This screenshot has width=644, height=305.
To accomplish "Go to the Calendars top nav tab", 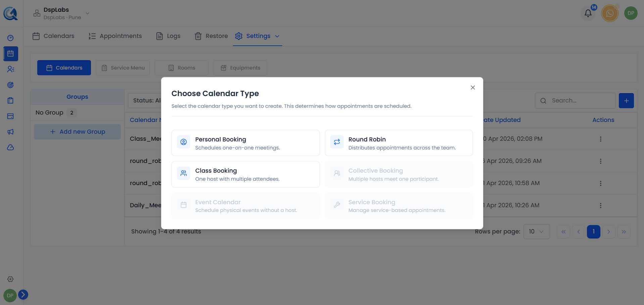I will 53,36.
